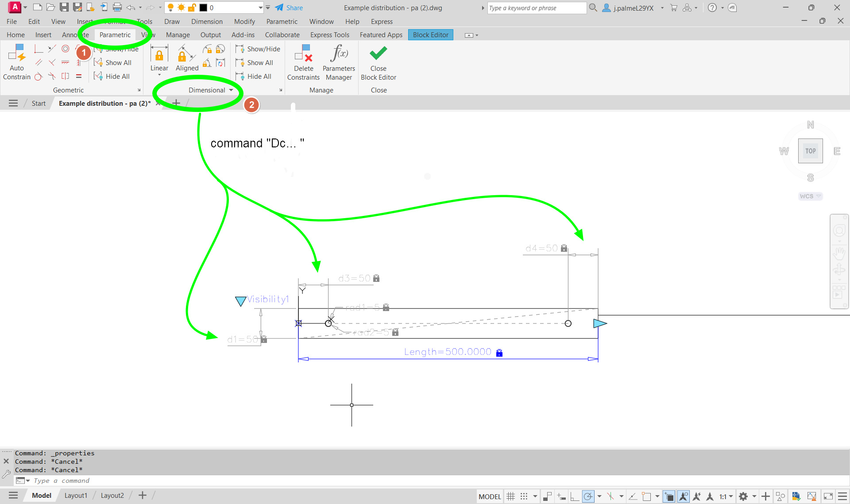This screenshot has height=504, width=850.
Task: Click the Plot printer icon
Action: pyautogui.click(x=117, y=8)
